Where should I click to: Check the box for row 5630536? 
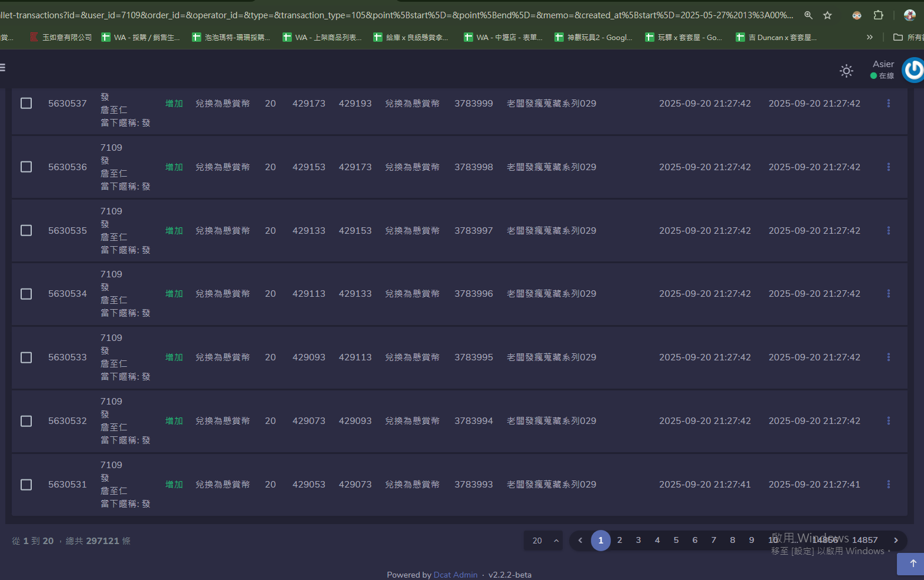coord(26,167)
